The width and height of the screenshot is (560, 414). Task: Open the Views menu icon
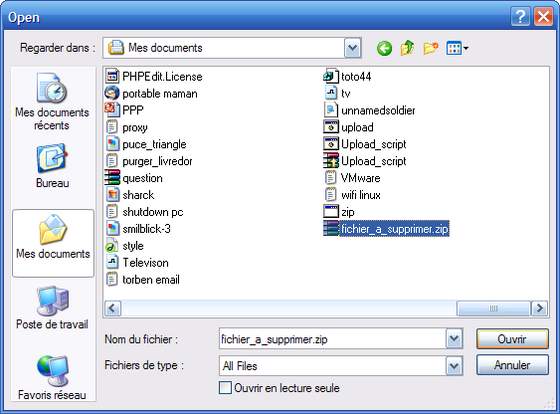[x=457, y=48]
